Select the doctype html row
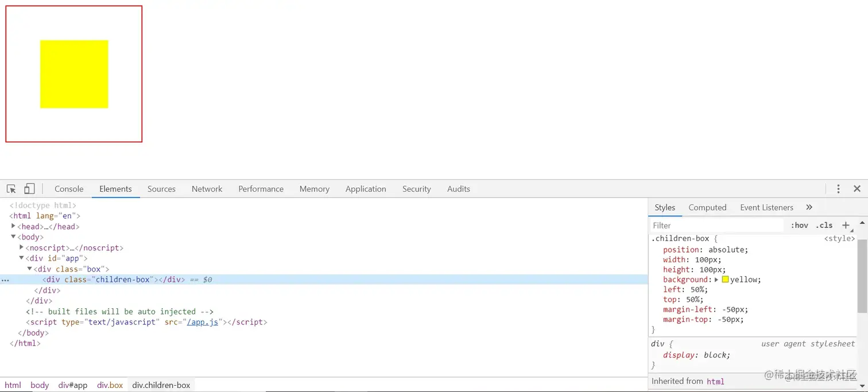868x392 pixels. 324,205
